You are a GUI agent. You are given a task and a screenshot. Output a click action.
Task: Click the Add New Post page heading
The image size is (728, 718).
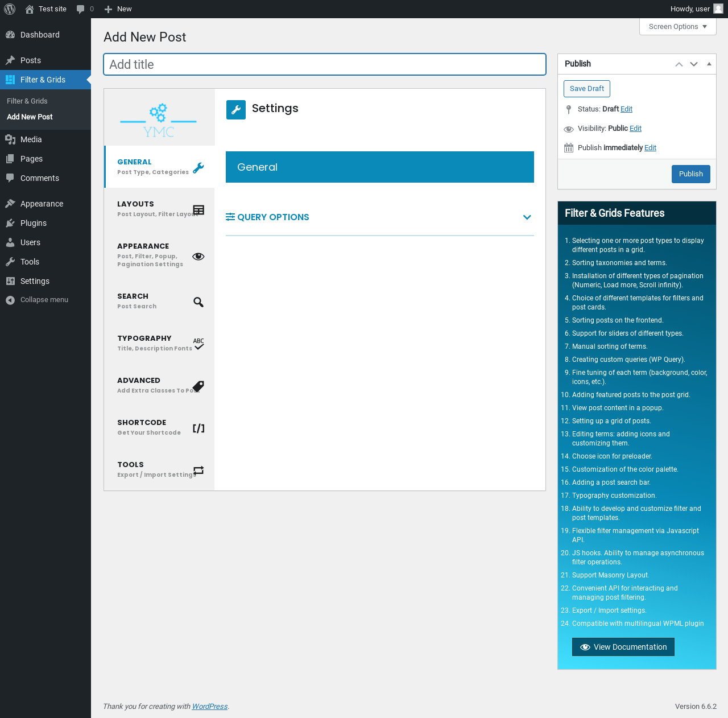tap(145, 37)
